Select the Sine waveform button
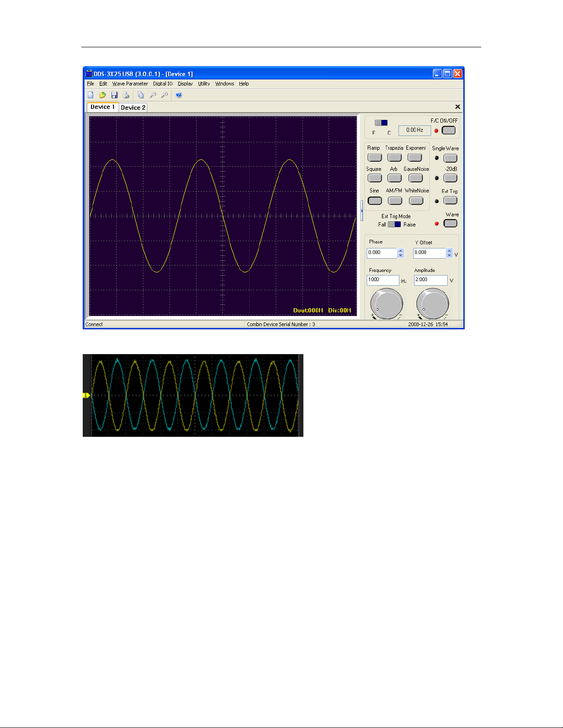This screenshot has height=728, width=563. click(375, 201)
